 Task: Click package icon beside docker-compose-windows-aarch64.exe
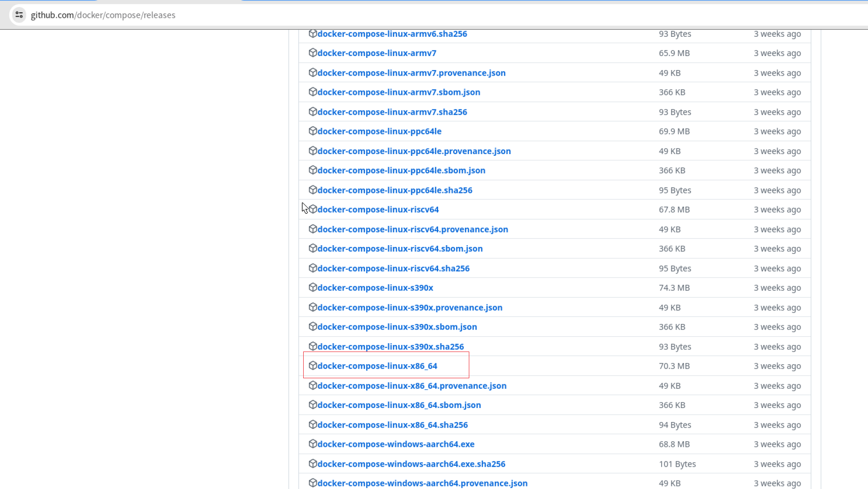pyautogui.click(x=312, y=444)
